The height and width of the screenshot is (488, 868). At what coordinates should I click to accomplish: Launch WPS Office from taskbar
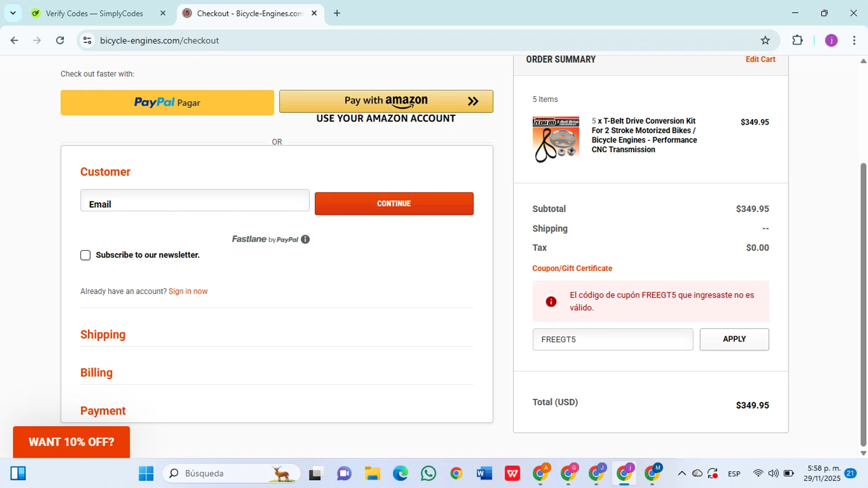pos(512,474)
